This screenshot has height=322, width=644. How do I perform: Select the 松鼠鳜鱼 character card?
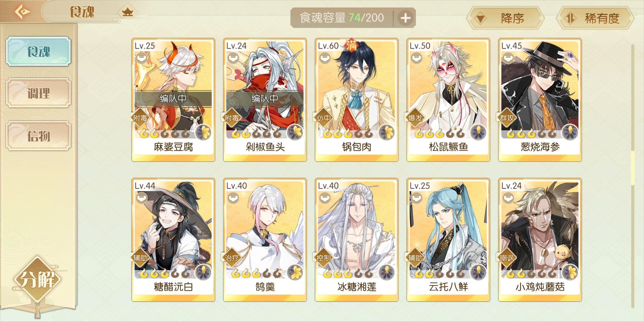(448, 100)
